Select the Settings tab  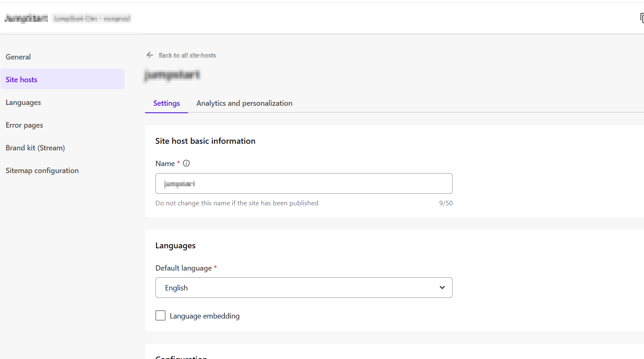point(166,103)
